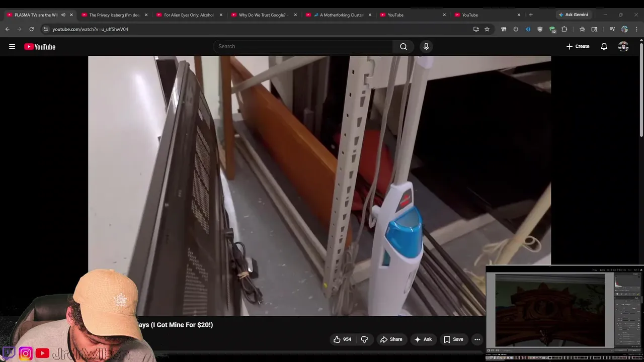The width and height of the screenshot is (644, 362).
Task: Click the YouTube search magnifier button
Action: (404, 46)
